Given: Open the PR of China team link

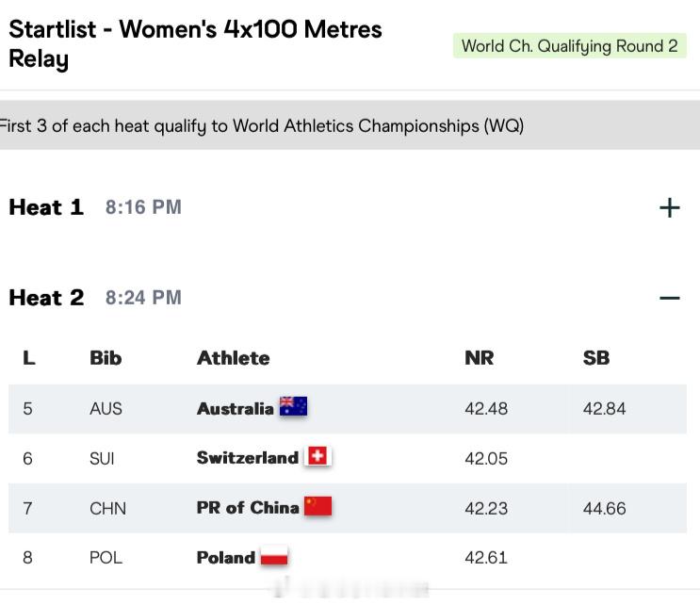Looking at the screenshot, I should 247,508.
